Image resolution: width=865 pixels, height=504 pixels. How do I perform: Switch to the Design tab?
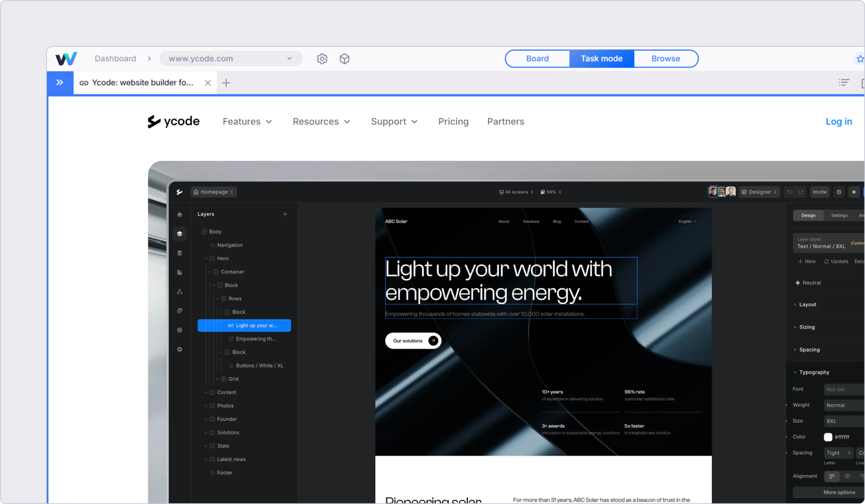click(808, 215)
